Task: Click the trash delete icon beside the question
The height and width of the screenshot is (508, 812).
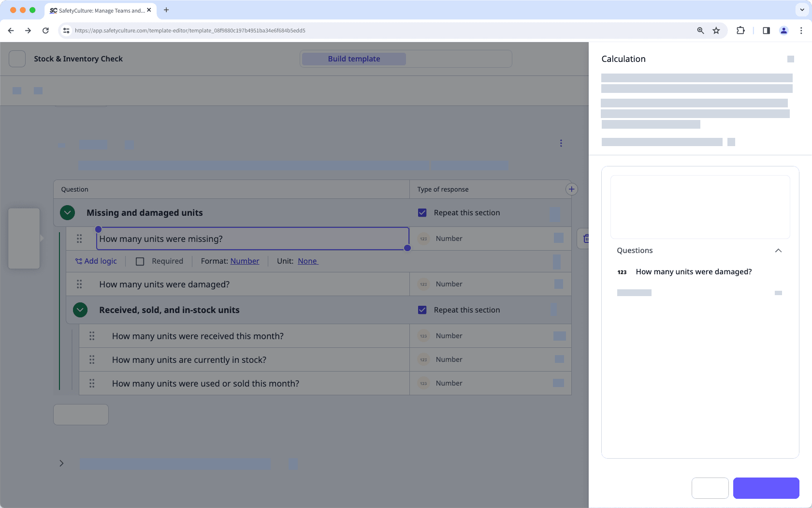Action: [x=587, y=238]
